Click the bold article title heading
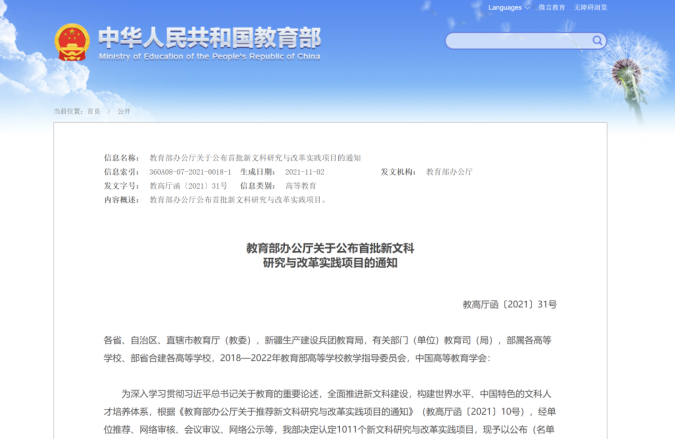The height and width of the screenshot is (440, 675). pos(330,254)
